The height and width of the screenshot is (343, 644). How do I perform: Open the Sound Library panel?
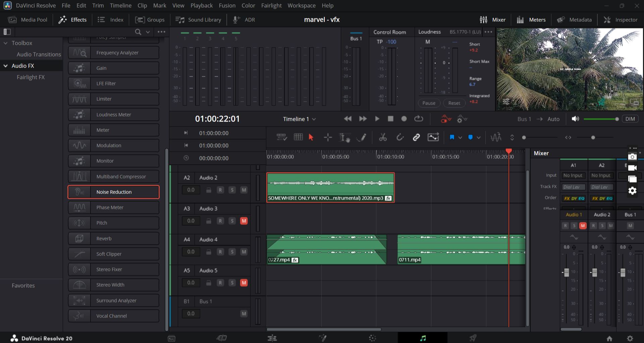[x=198, y=20]
